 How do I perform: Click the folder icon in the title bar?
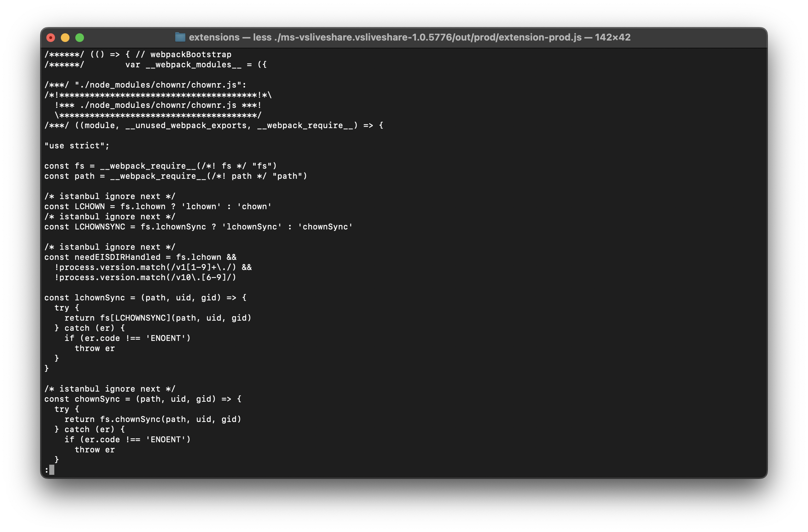tap(180, 37)
